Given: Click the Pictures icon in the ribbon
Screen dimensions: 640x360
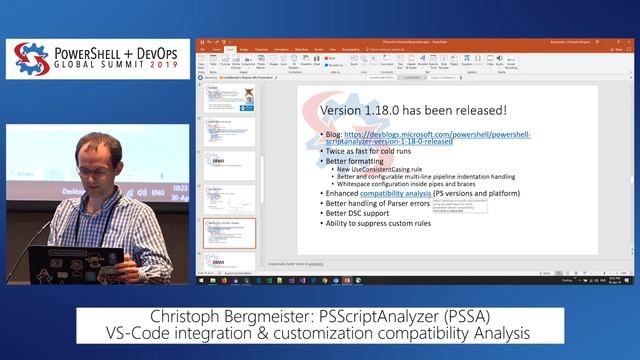Looking at the screenshot, I should 225,61.
